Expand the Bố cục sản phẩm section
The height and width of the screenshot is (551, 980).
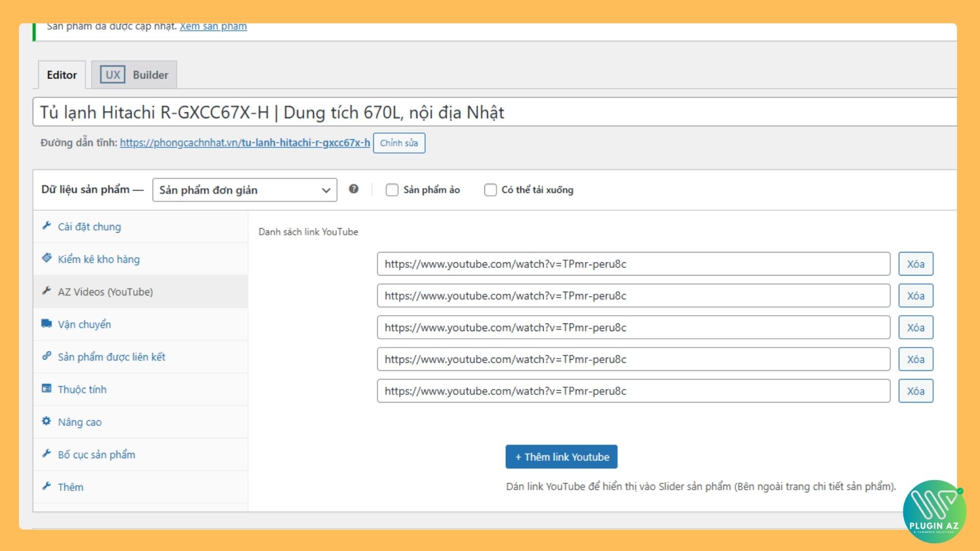point(96,454)
